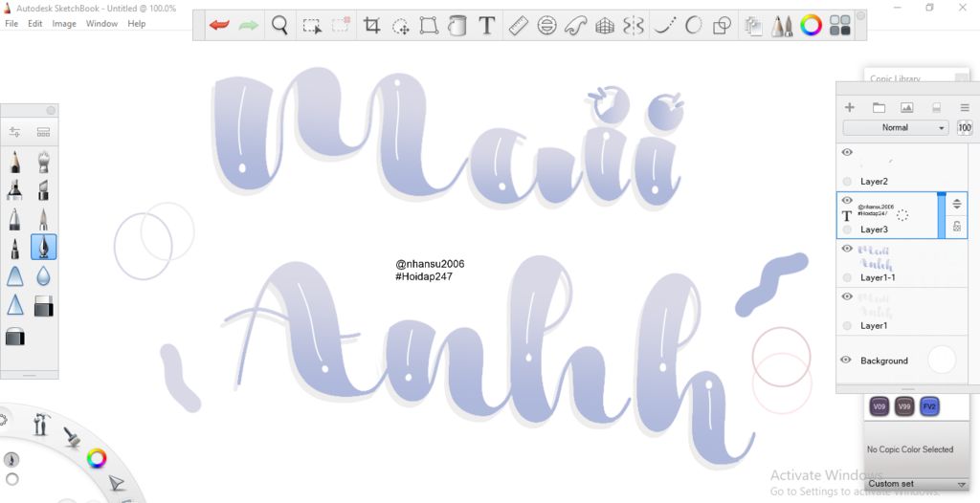Select the Text tool in the toolbar

(487, 26)
